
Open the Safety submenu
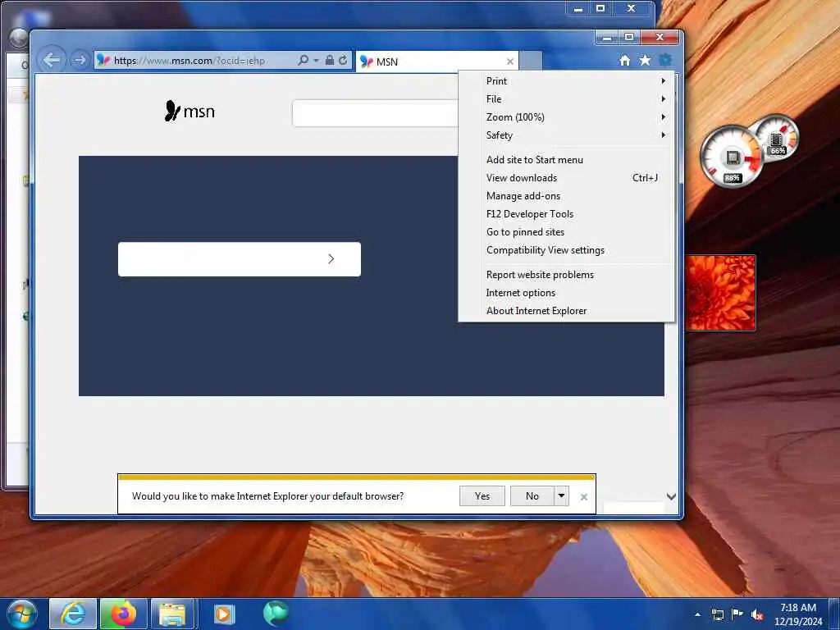click(x=567, y=135)
